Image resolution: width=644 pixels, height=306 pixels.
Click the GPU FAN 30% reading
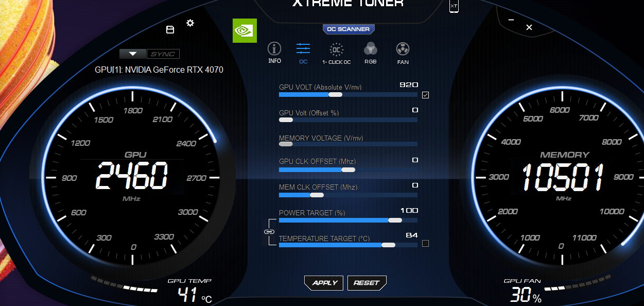(526, 295)
